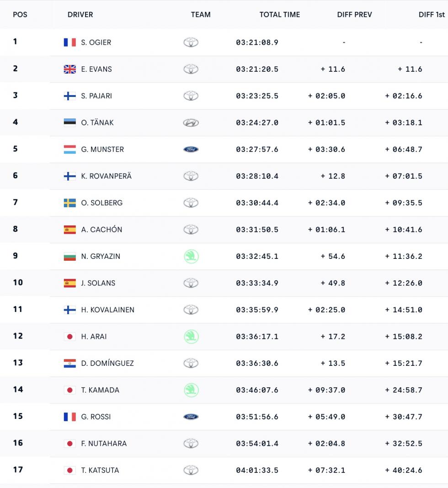Click A. CACHÓN's total time 03:31:50.5
Viewport: 448px width, 488px height.
click(257, 230)
